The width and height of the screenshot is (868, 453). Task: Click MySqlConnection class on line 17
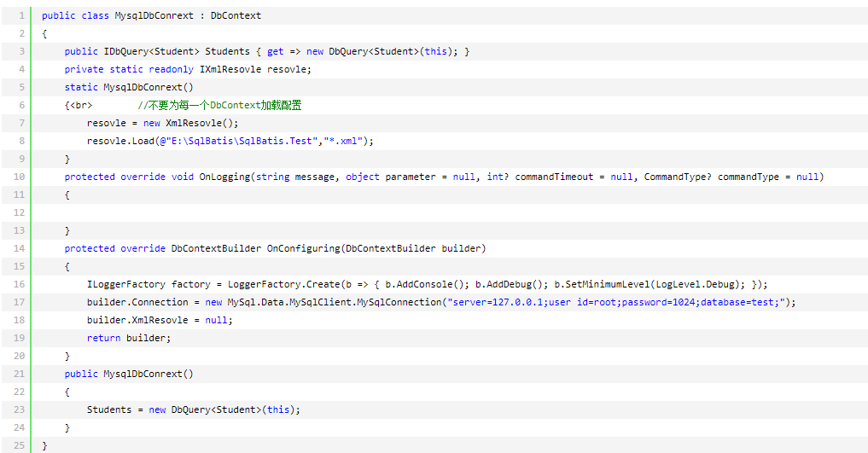399,302
